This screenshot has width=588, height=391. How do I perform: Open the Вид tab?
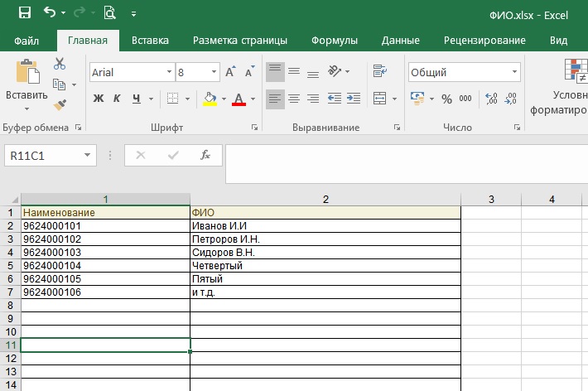pos(558,41)
